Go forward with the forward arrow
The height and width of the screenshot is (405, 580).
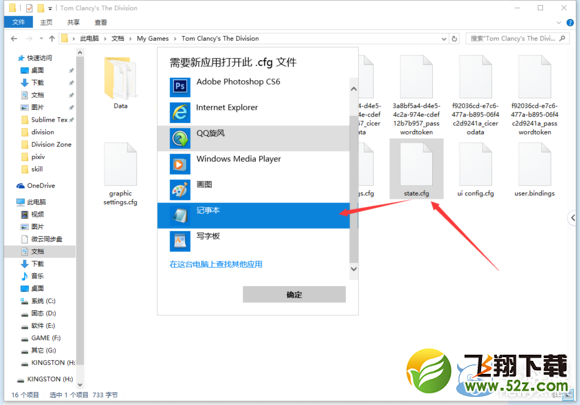pos(29,38)
